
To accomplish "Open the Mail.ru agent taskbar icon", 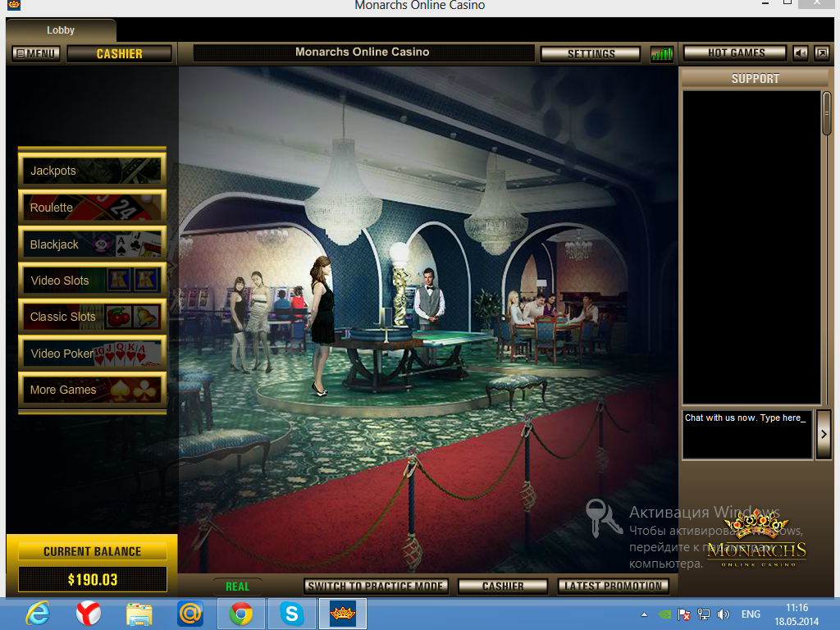I will (x=190, y=614).
